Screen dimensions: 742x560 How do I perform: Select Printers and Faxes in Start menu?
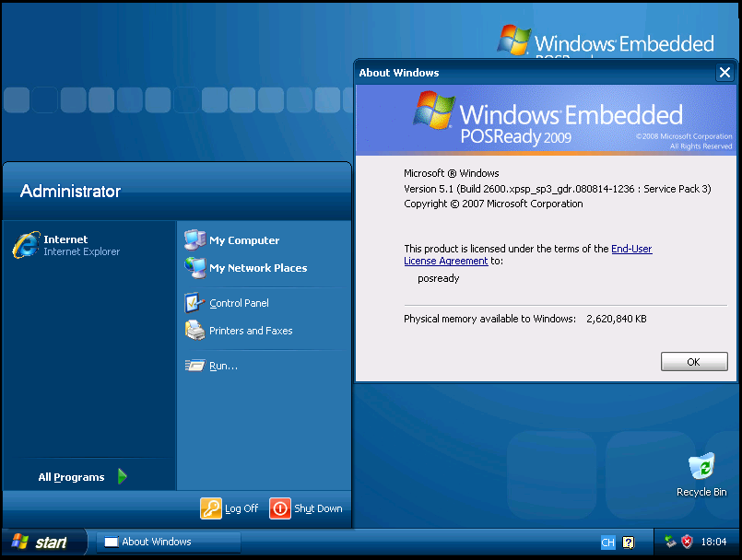click(239, 331)
